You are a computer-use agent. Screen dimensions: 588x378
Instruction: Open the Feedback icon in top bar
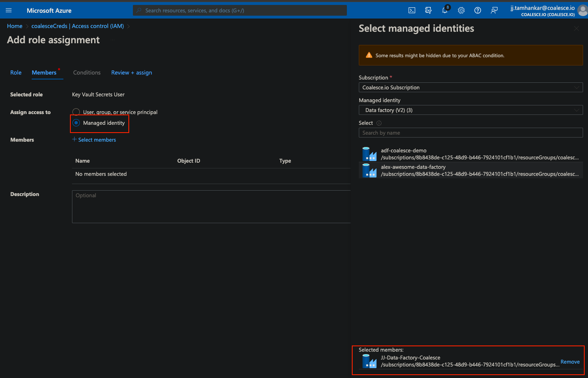pos(494,10)
